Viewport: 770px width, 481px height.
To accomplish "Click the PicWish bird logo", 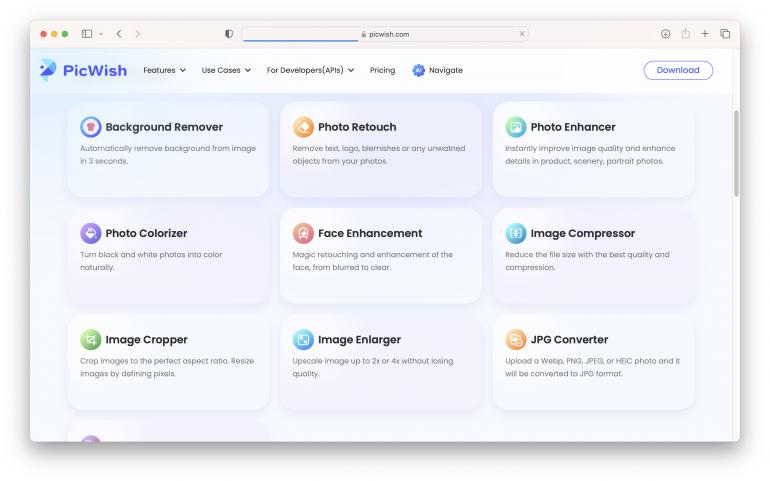I will click(48, 70).
